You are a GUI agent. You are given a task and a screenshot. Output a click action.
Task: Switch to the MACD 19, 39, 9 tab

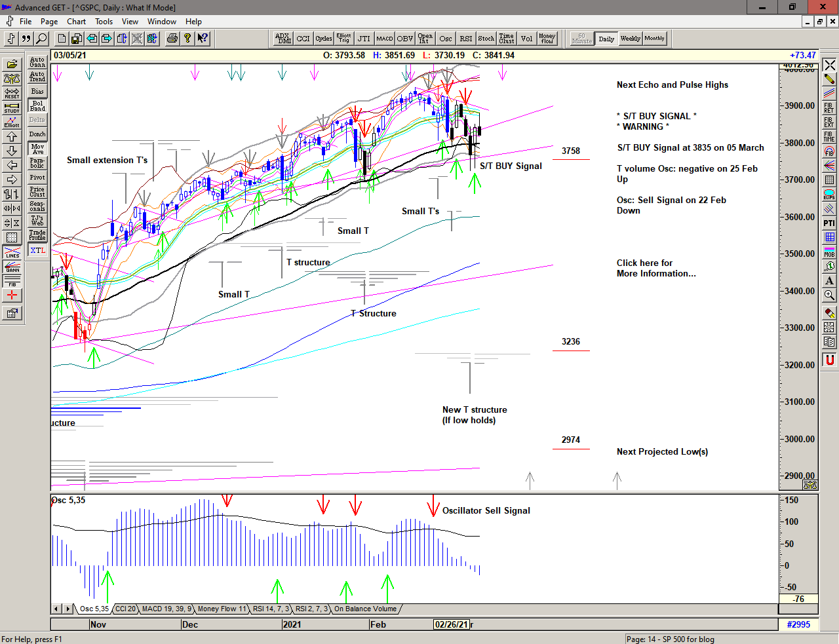click(x=166, y=609)
